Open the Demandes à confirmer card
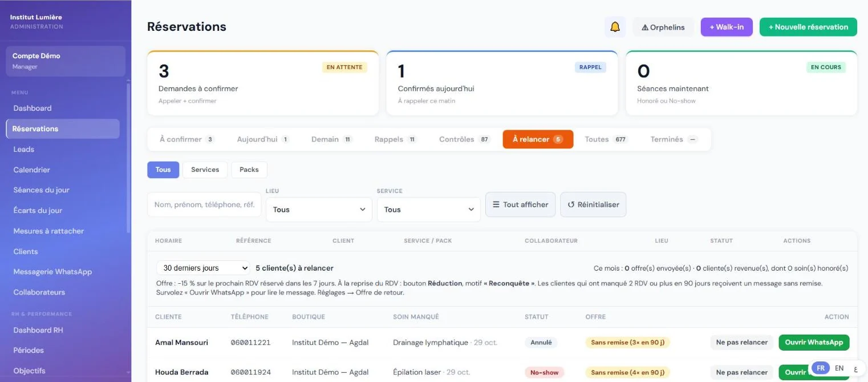This screenshot has width=868, height=382. [263, 83]
